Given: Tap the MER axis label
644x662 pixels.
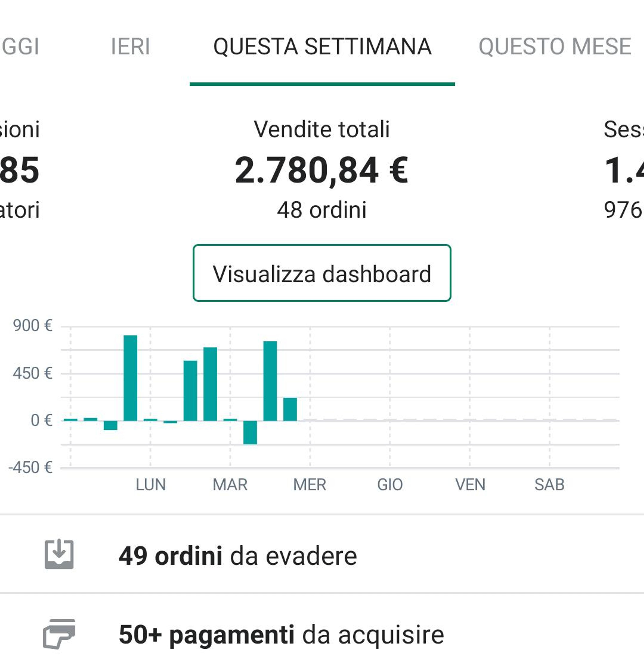Looking at the screenshot, I should click(x=310, y=485).
